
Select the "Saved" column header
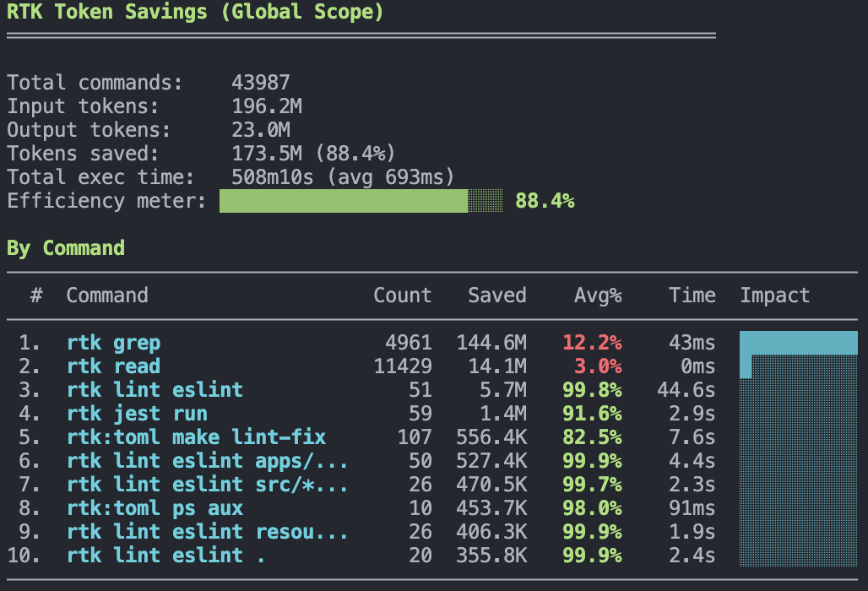[x=497, y=295]
